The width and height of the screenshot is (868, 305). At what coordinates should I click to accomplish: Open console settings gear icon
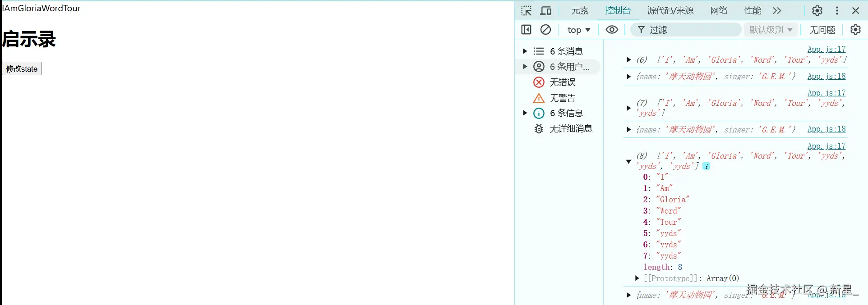pos(855,30)
